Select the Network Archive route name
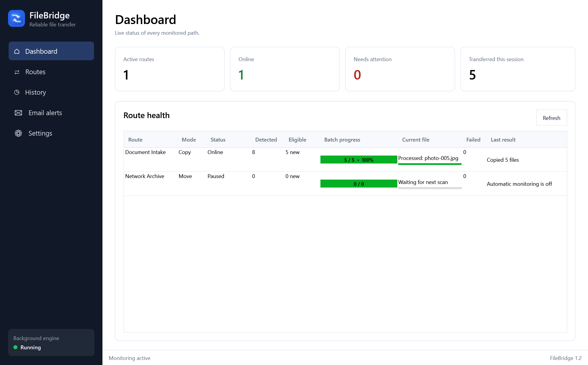Screen dimensions: 588x365 click(x=145, y=176)
